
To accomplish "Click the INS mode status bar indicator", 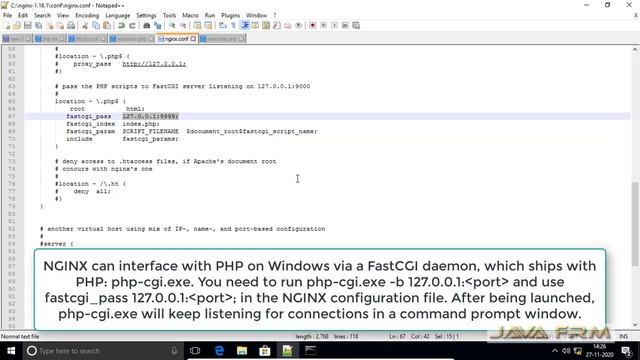I will 623,336.
